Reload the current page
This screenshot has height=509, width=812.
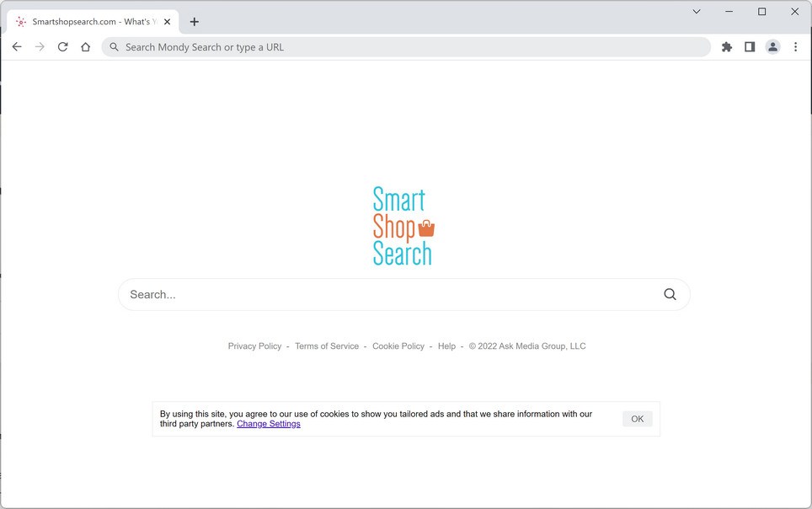[62, 47]
